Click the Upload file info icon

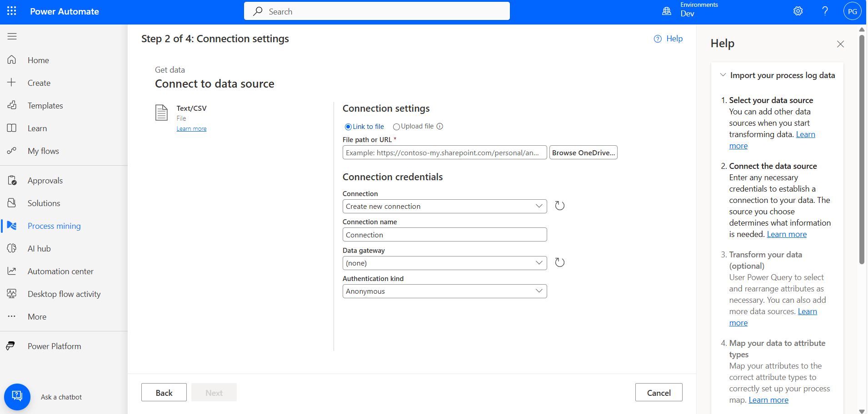click(440, 127)
